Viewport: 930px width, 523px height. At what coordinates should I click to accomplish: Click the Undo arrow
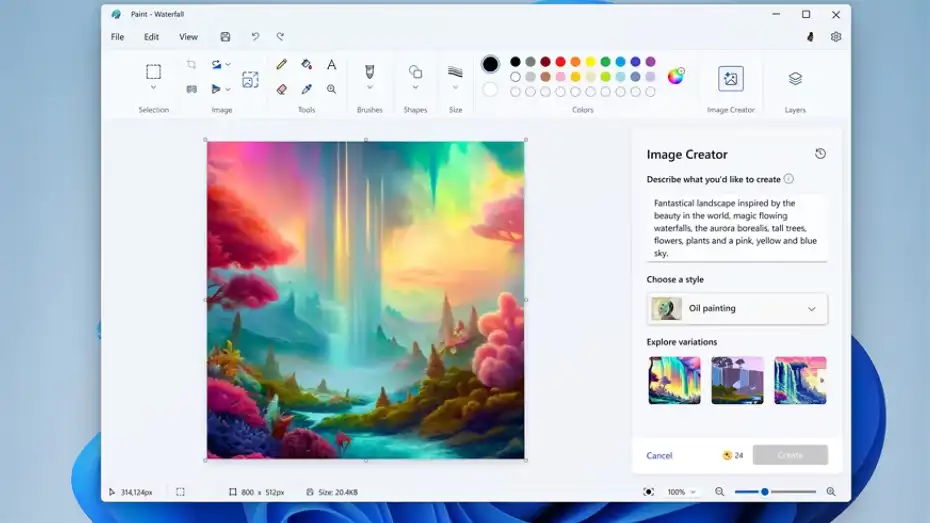pyautogui.click(x=255, y=37)
